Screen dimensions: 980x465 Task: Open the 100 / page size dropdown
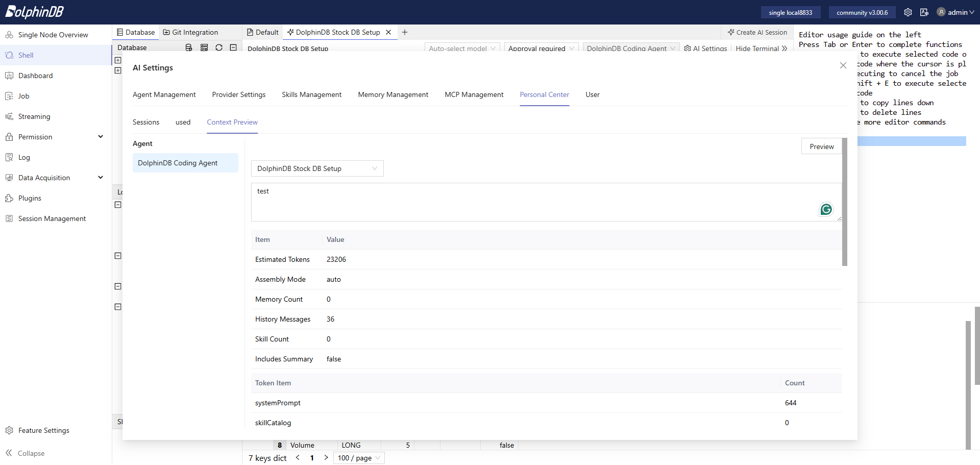359,458
